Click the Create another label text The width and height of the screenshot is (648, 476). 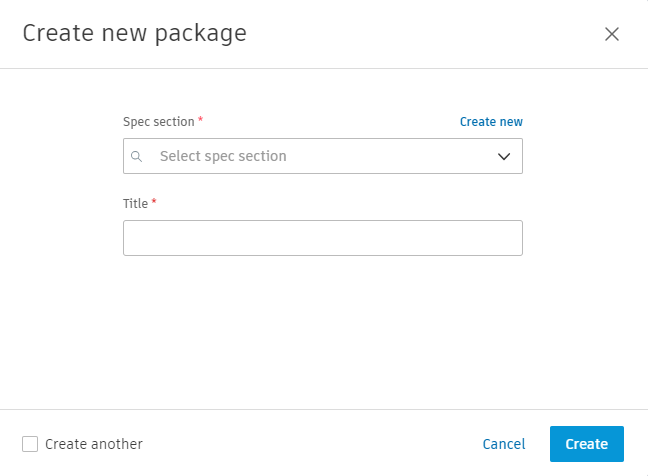point(94,444)
